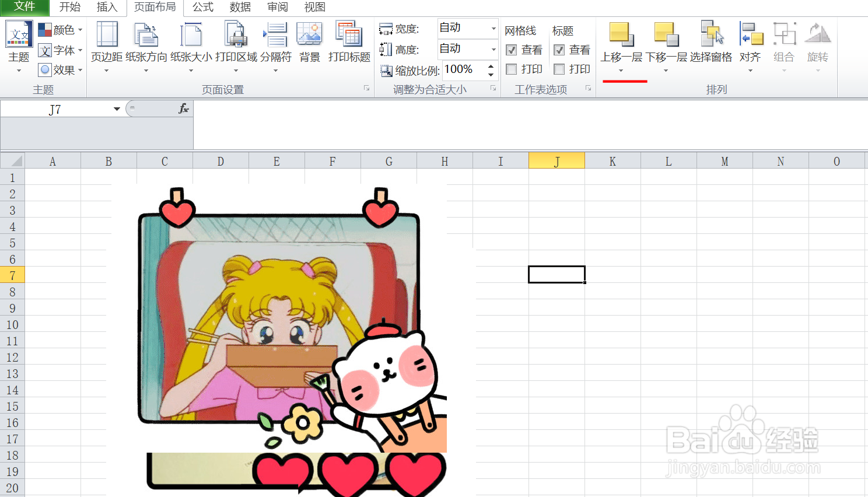Click the 纸张大小 paper size icon
The width and height of the screenshot is (868, 497).
click(x=191, y=34)
